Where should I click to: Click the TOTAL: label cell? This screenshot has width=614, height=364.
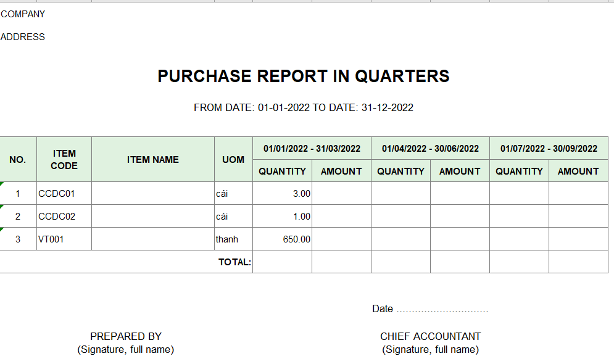tap(234, 262)
